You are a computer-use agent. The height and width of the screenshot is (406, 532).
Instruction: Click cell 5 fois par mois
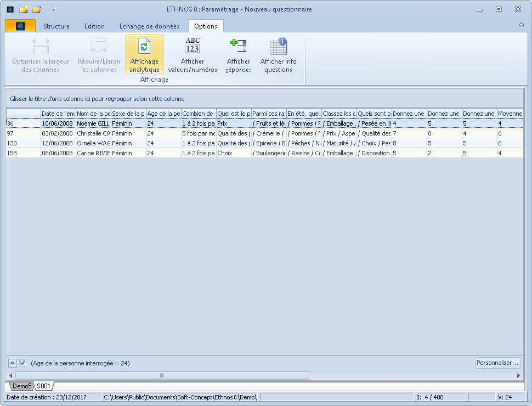tap(199, 133)
